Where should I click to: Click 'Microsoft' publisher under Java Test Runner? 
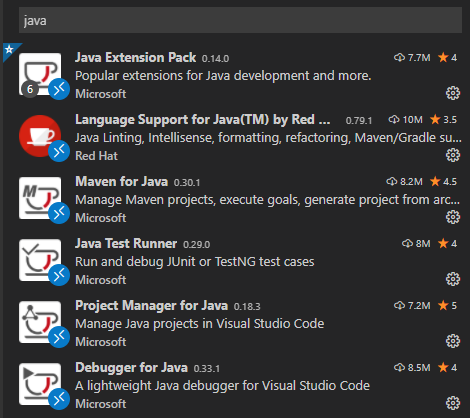[x=101, y=280]
